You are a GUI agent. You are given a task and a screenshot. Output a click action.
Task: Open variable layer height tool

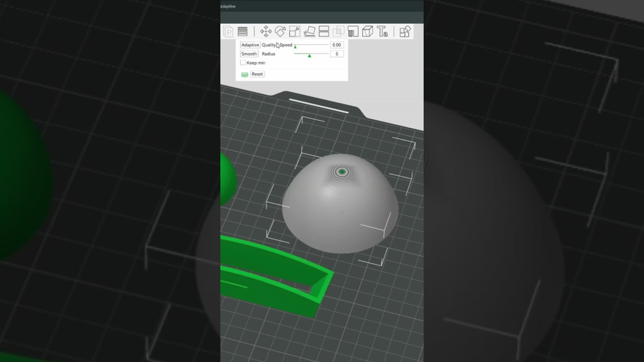pyautogui.click(x=243, y=32)
